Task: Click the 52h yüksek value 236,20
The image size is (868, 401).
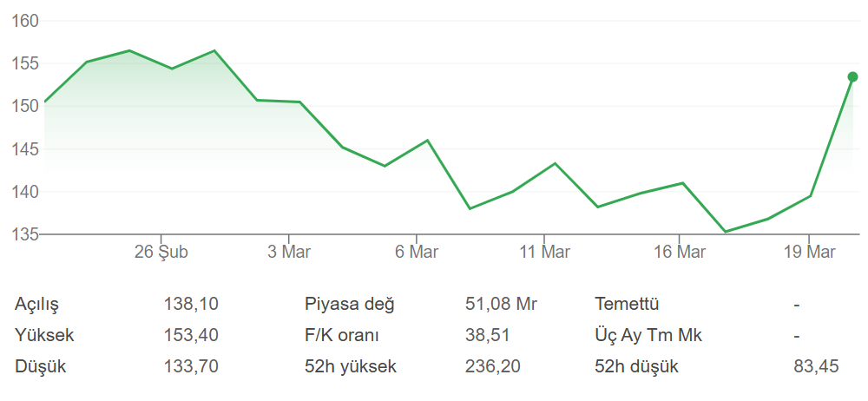Action: tap(493, 366)
